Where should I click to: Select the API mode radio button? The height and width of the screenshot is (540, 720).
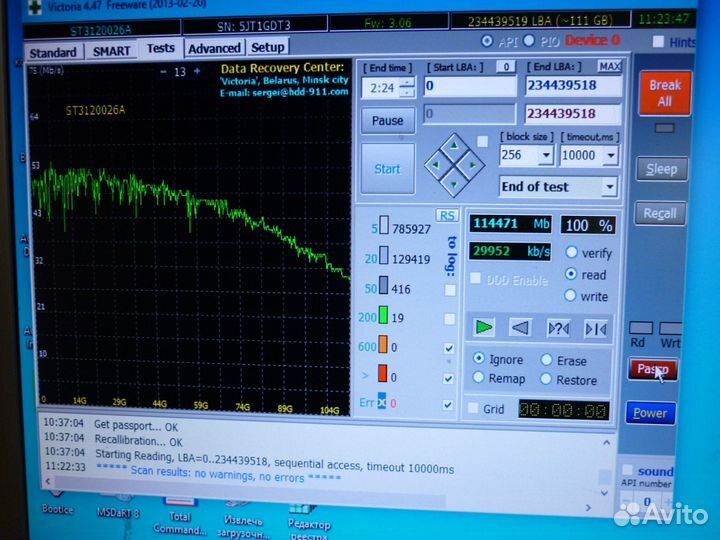tap(487, 41)
